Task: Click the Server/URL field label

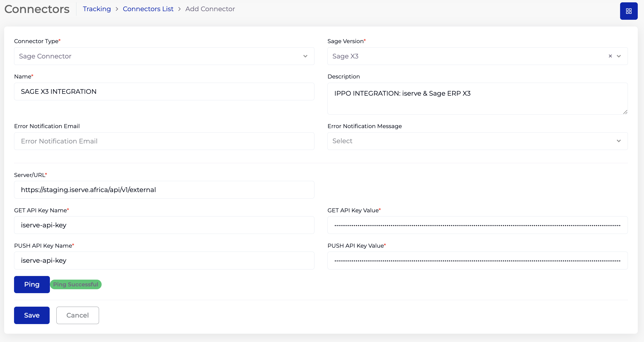Action: tap(30, 175)
